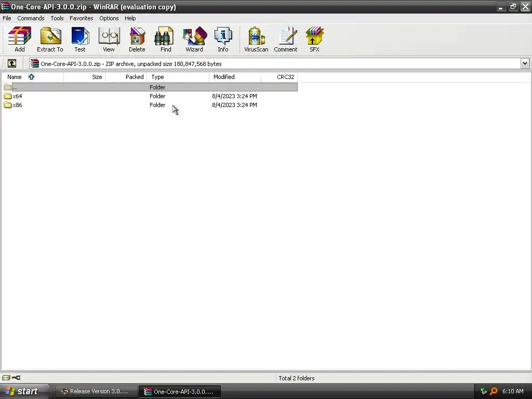Open the Comment editor tool
The width and height of the screenshot is (532, 399).
click(286, 39)
